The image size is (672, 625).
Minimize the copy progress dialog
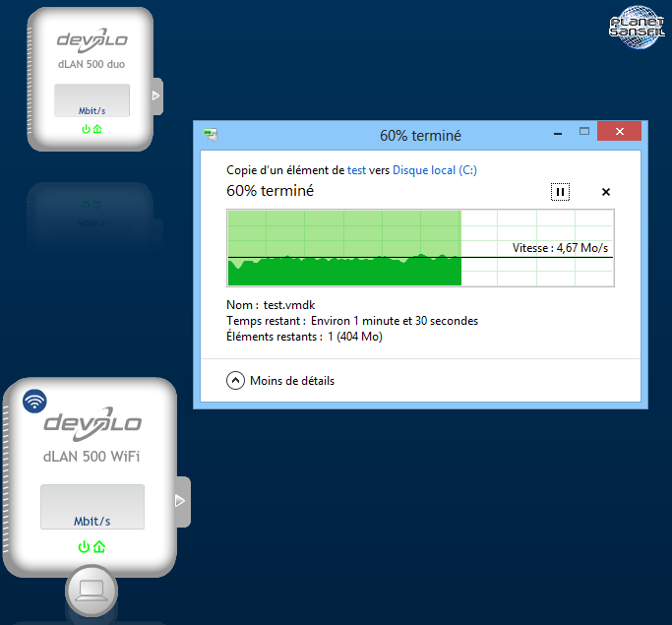[x=558, y=133]
